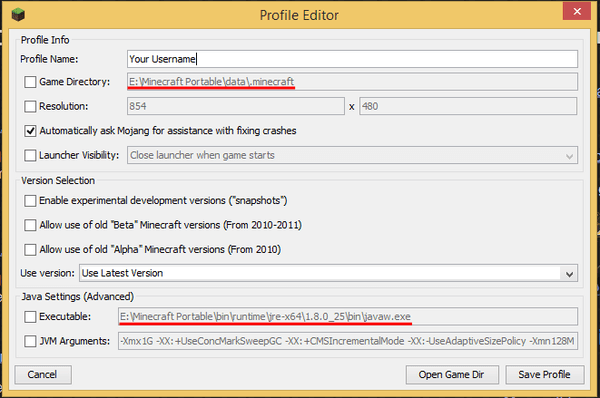Click the Minecraft grass block icon in title bar
The image size is (600, 398).
tap(18, 15)
